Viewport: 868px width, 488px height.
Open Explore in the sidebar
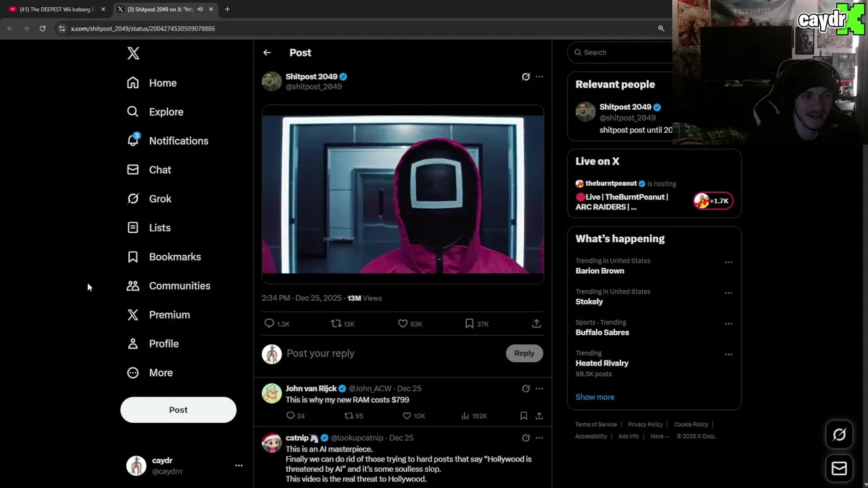coord(155,112)
